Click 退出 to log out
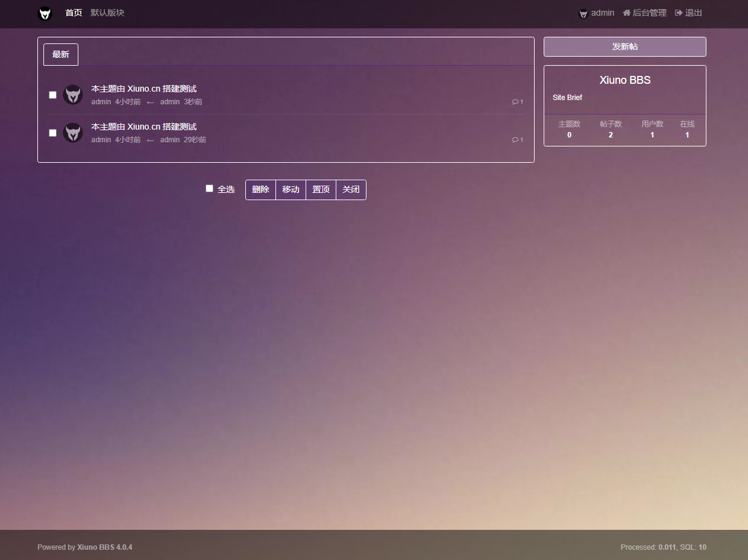 688,13
